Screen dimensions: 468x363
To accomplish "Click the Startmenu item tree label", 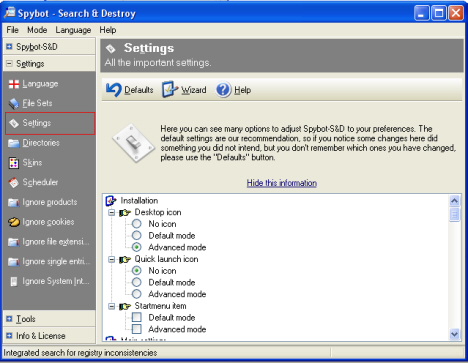I will pyautogui.click(x=160, y=306).
